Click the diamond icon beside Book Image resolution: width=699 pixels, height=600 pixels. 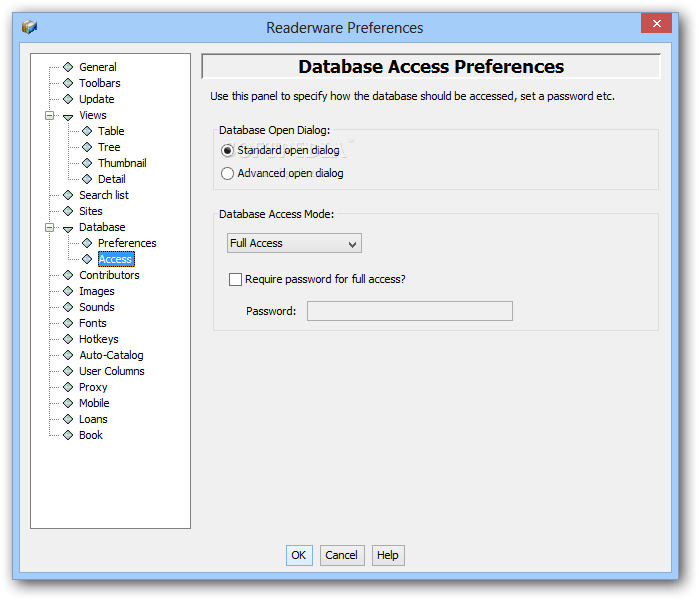coord(68,435)
